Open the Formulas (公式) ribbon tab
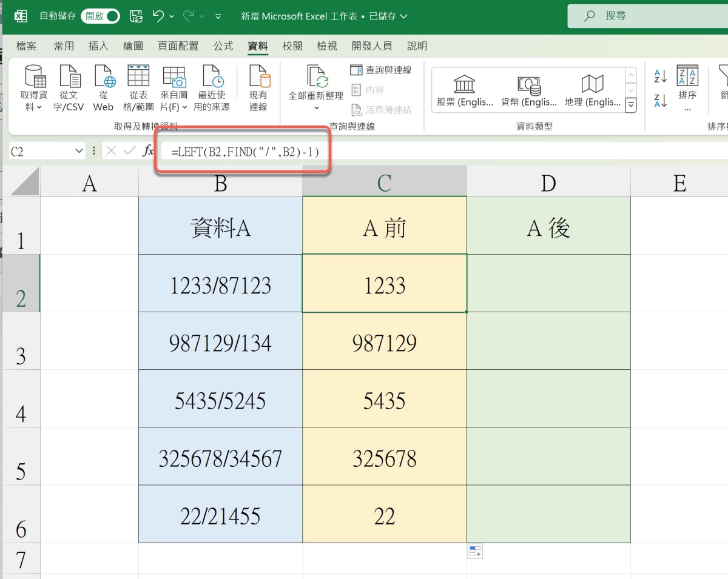 [223, 46]
